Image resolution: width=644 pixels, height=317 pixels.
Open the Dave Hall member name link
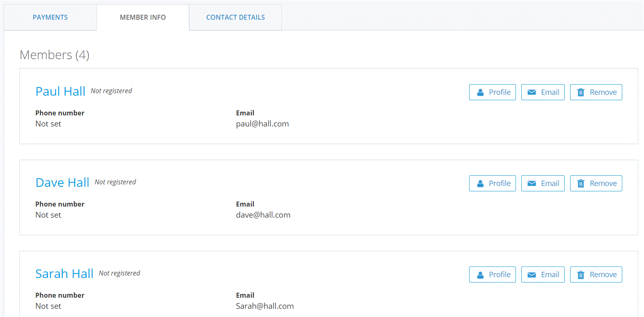click(x=62, y=182)
